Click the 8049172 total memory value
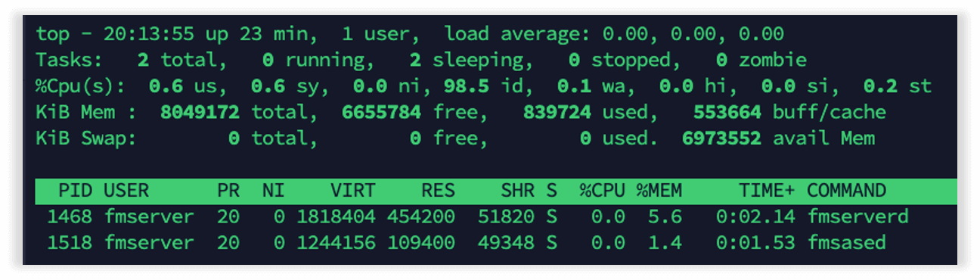Screen dimensions: 980x280 200,113
